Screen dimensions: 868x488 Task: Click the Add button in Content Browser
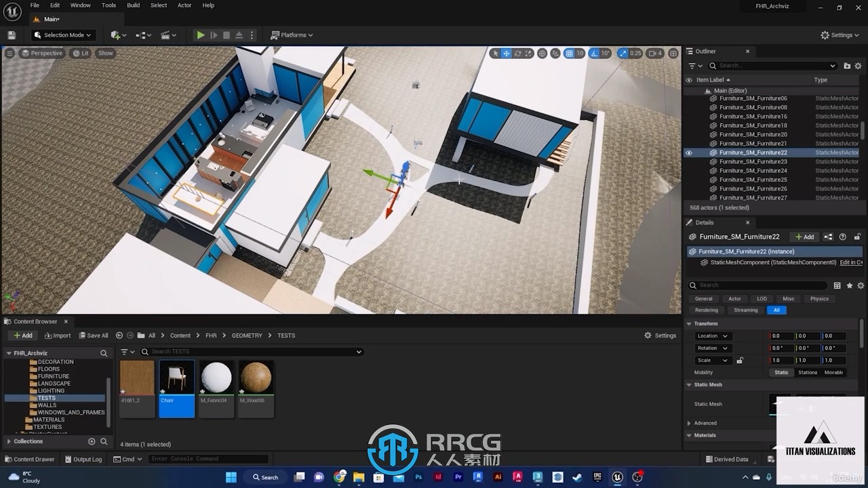[x=22, y=335]
